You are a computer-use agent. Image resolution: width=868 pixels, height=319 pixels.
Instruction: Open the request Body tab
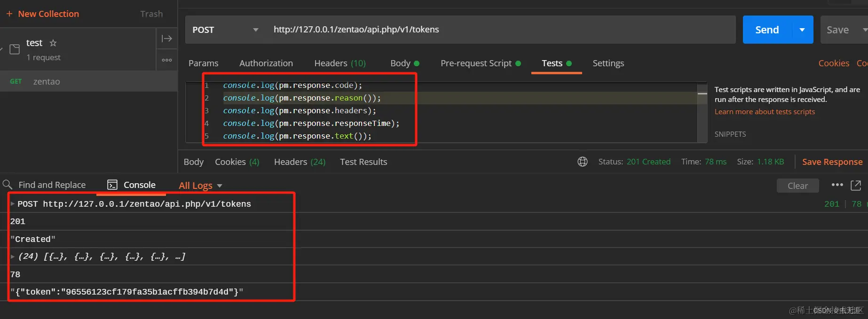pos(405,63)
